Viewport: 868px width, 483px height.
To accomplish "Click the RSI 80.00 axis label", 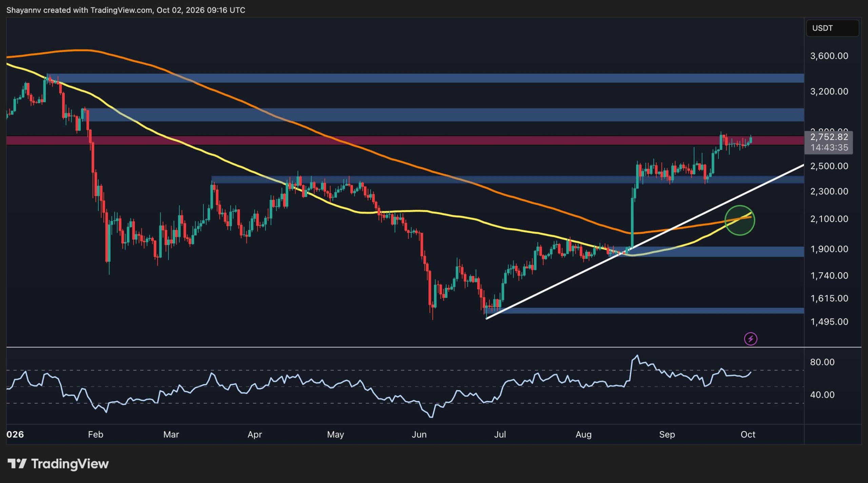I will (822, 362).
